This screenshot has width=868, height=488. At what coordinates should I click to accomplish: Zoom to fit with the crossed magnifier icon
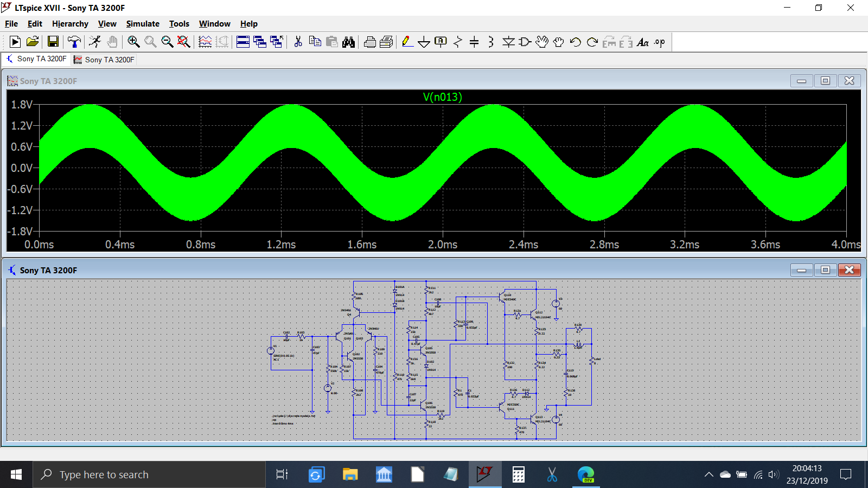point(184,42)
